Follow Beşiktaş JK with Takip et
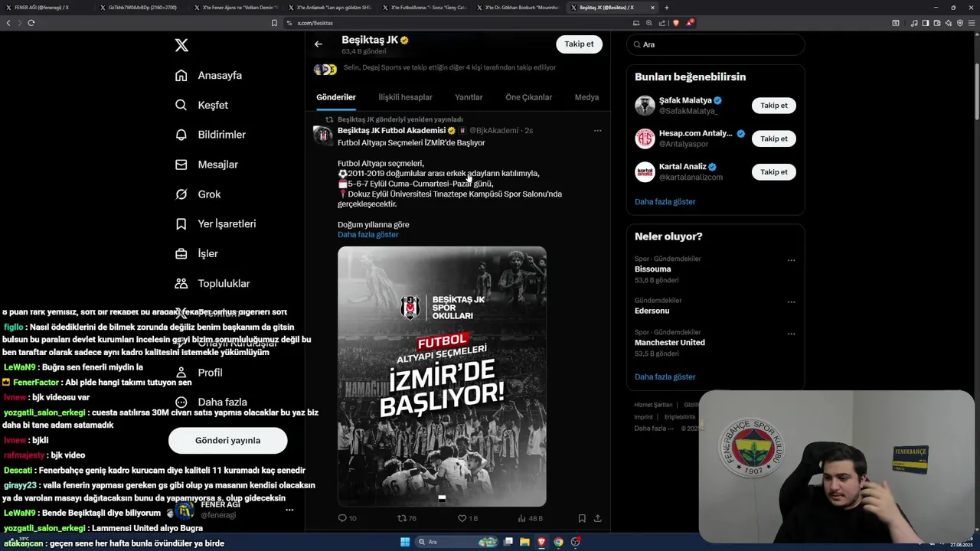Image resolution: width=980 pixels, height=551 pixels. coord(579,44)
